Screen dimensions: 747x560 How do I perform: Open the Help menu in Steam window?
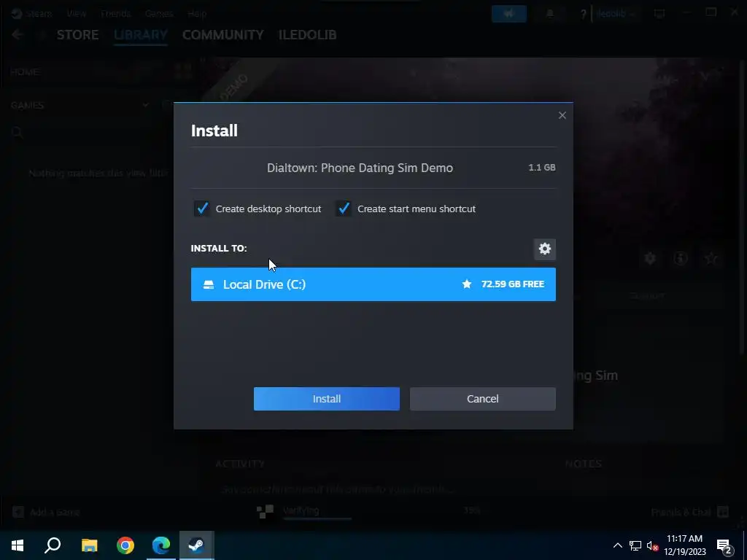coord(197,13)
